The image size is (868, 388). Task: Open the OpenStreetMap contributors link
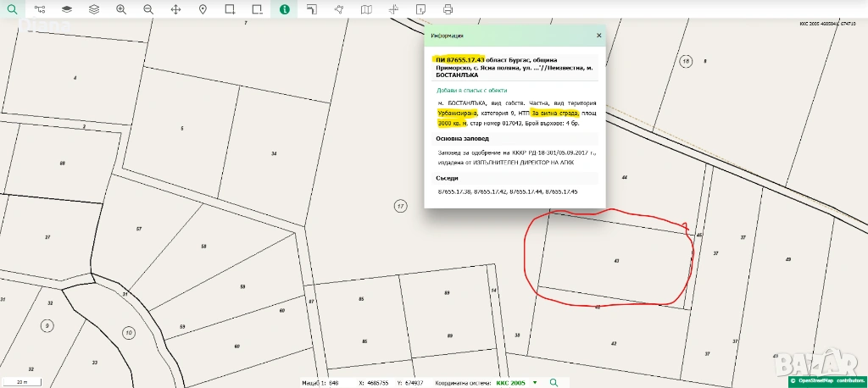829,381
